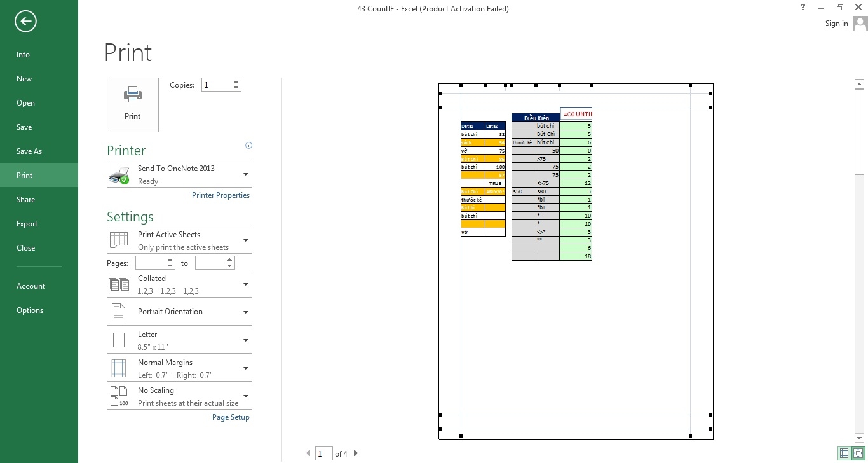
Task: Toggle Show Margins icon at bottom right
Action: coord(844,453)
